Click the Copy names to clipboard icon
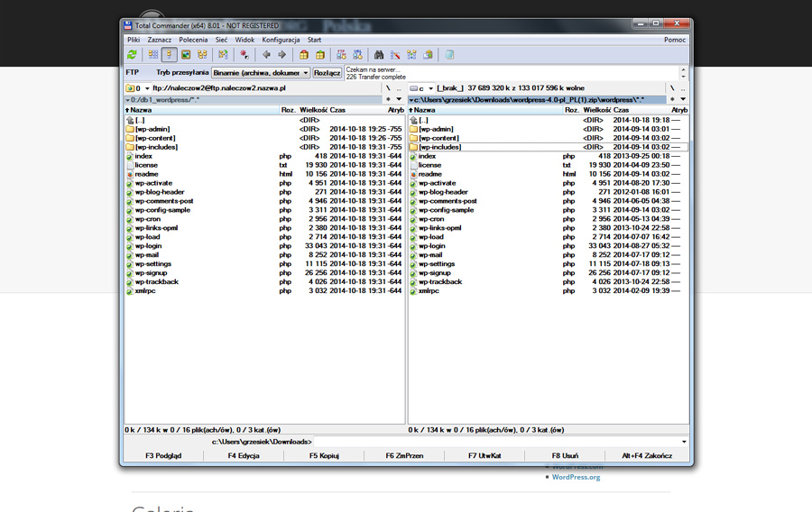812x512 pixels. click(428, 55)
